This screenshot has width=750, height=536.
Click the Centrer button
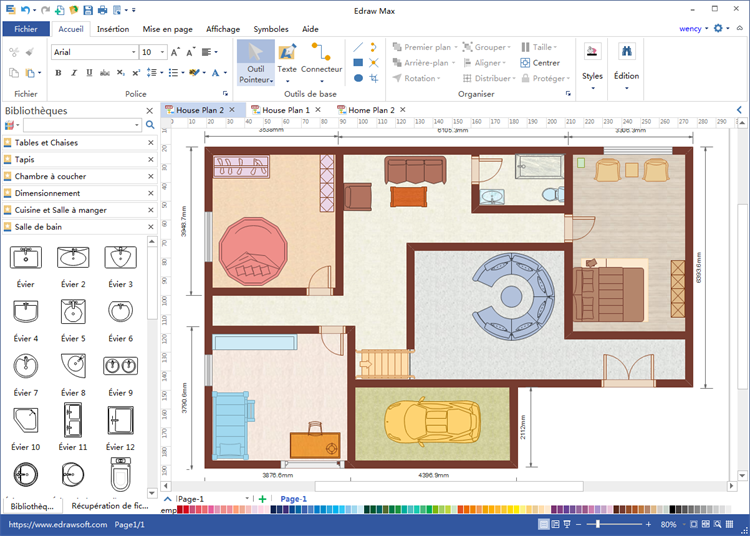point(539,62)
